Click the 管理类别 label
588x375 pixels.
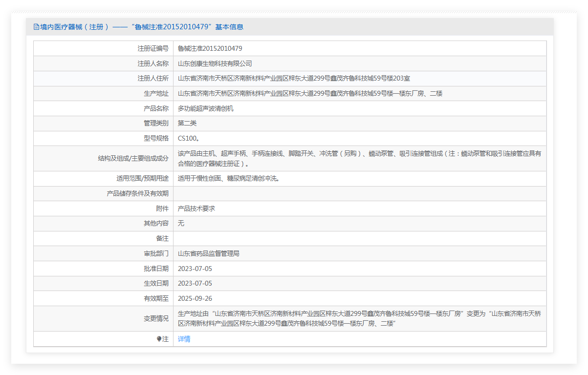(156, 124)
